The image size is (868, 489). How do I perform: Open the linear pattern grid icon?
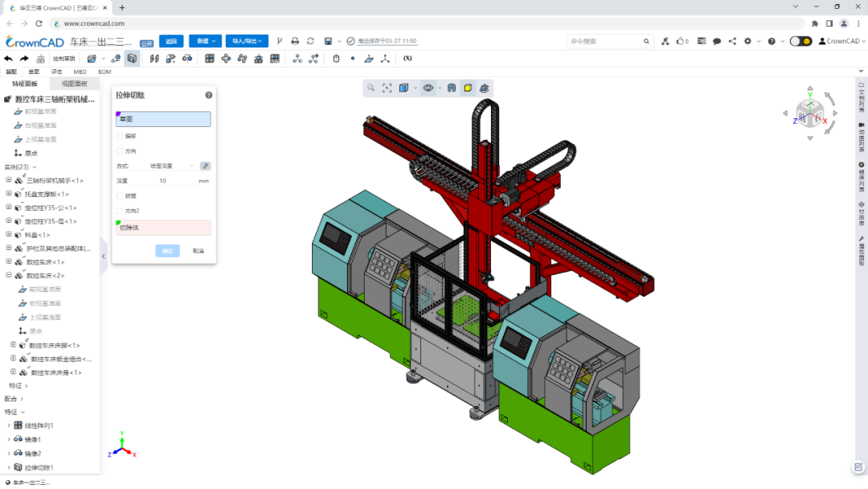[210, 58]
